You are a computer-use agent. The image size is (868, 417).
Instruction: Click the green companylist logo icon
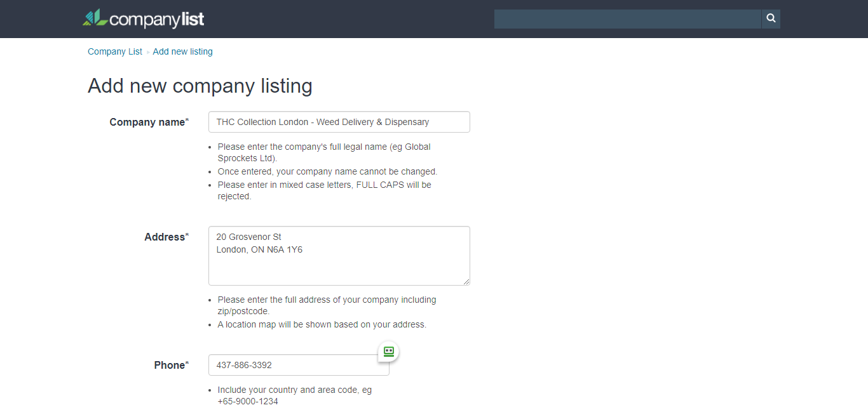click(x=95, y=18)
